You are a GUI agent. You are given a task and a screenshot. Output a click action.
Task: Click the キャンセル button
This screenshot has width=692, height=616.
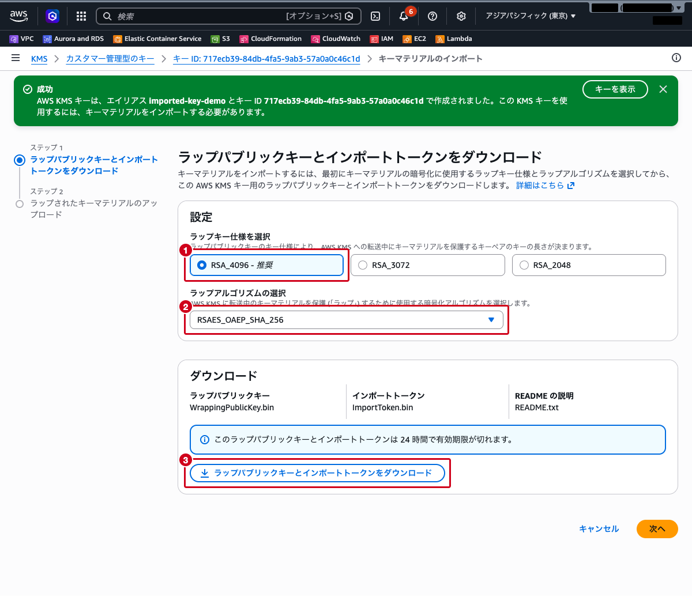pos(599,529)
